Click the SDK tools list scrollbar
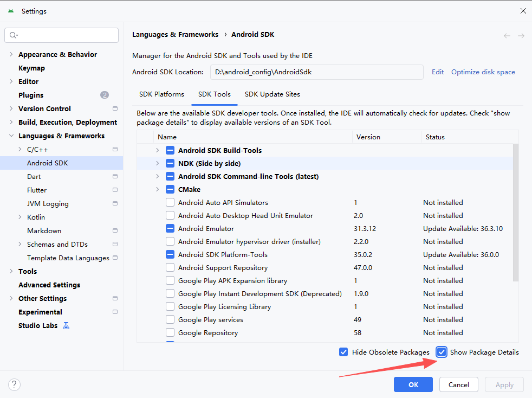 click(x=516, y=213)
